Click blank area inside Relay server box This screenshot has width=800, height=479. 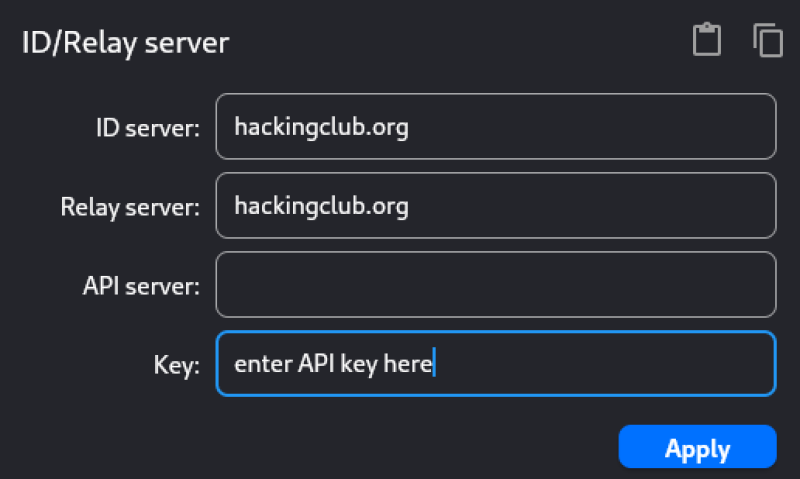point(592,206)
